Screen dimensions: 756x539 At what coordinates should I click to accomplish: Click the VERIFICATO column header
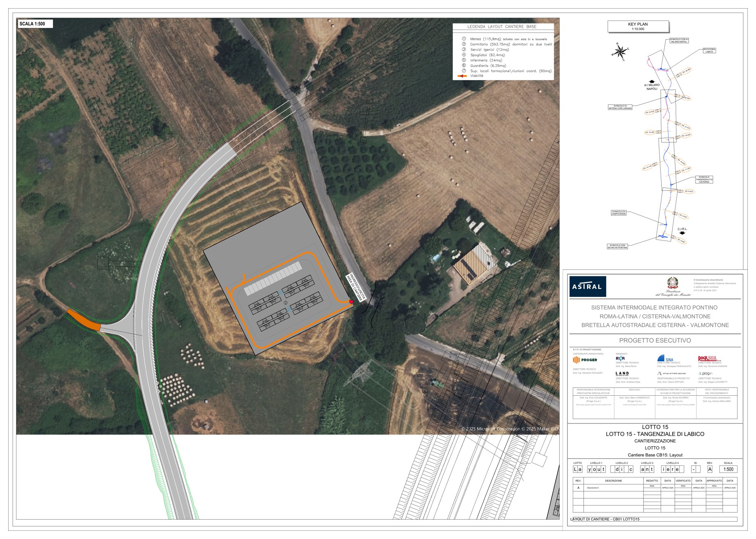683,481
